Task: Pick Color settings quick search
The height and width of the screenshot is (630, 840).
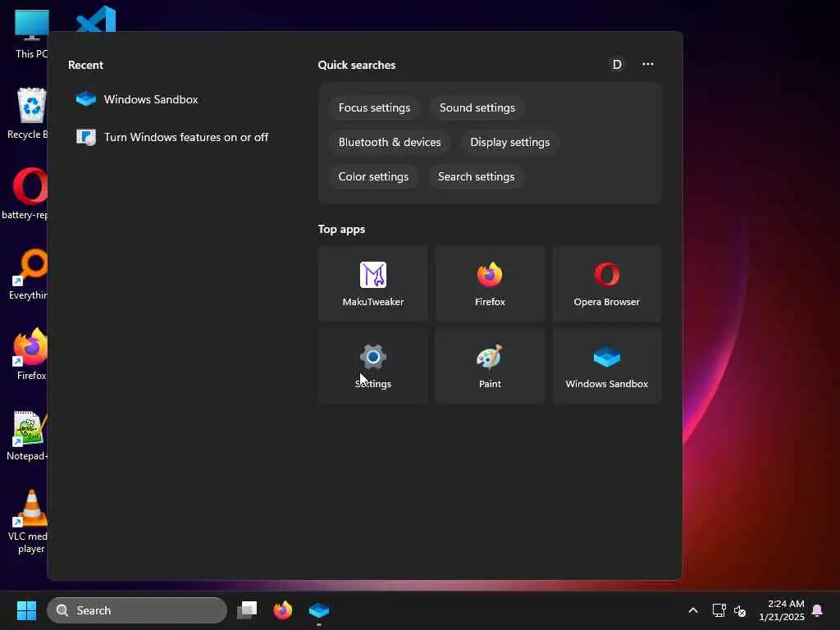Action: (x=373, y=176)
